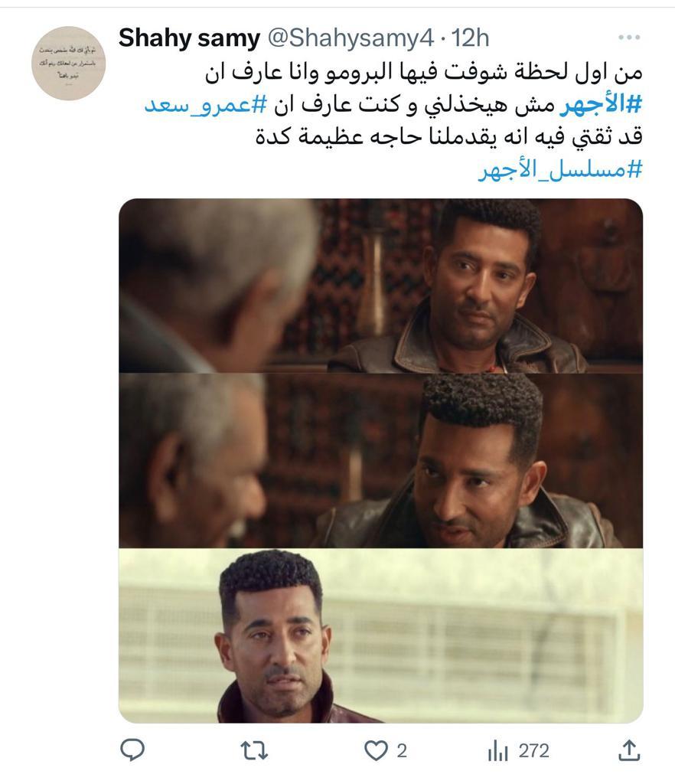
Task: Retweet this post using the retweet icon
Action: (254, 750)
